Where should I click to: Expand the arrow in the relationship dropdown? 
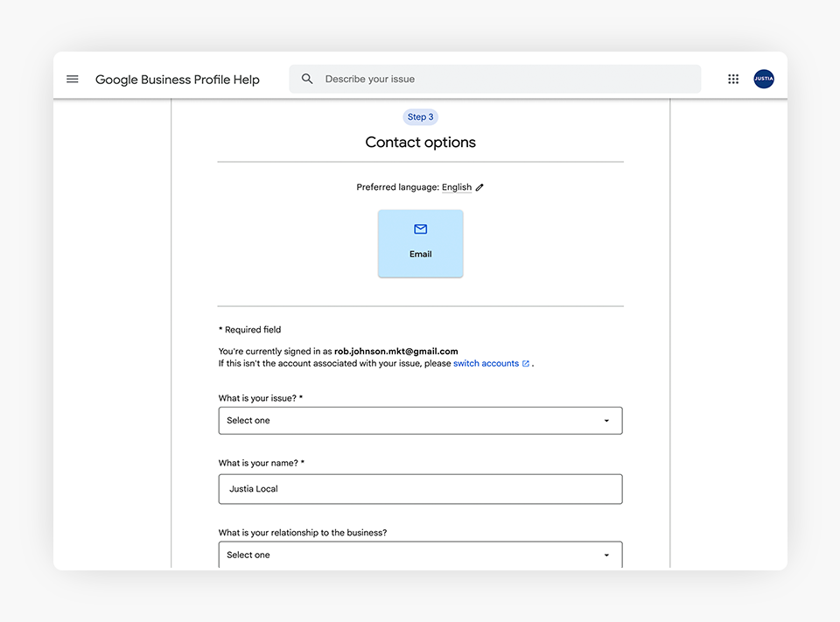(606, 556)
